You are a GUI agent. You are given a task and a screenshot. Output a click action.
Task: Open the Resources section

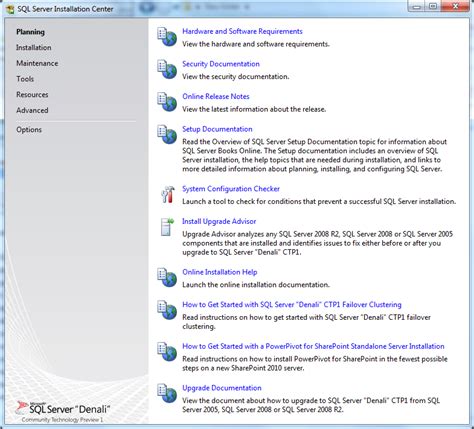(x=32, y=95)
